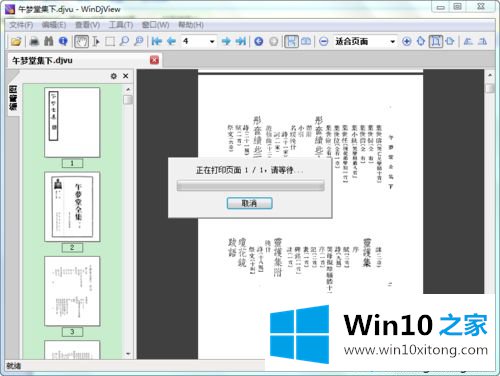Maximize the WinDjView window
The width and height of the screenshot is (500, 376).
pyautogui.click(x=458, y=7)
